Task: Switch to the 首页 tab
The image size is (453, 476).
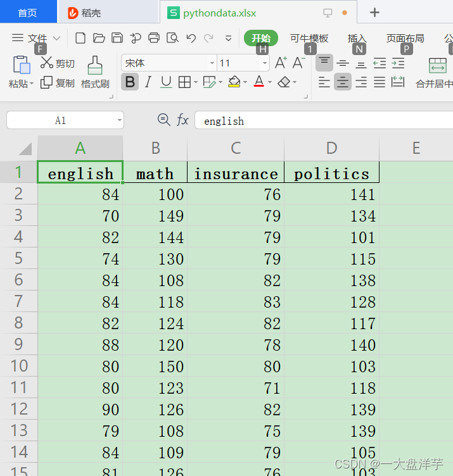Action: click(28, 12)
